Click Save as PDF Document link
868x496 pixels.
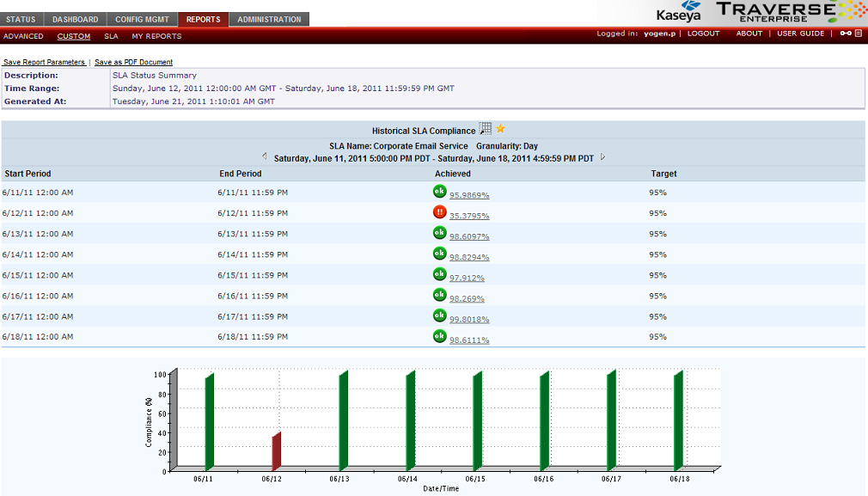133,62
